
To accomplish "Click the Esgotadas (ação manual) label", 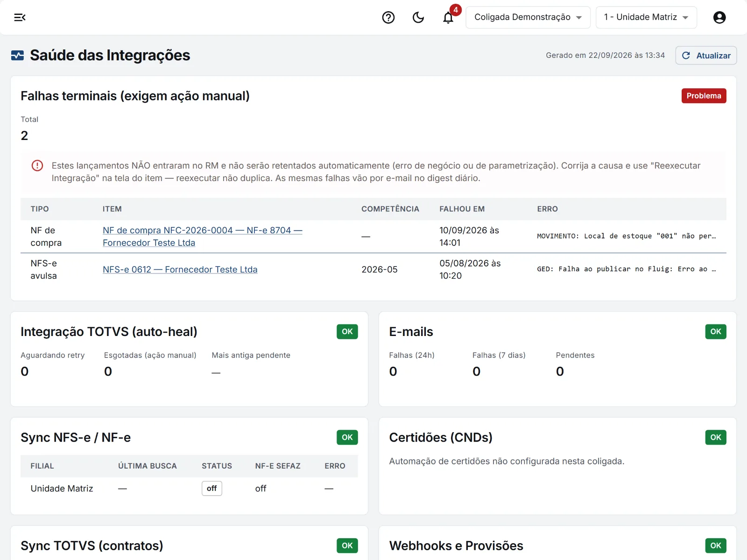I will pyautogui.click(x=150, y=356).
